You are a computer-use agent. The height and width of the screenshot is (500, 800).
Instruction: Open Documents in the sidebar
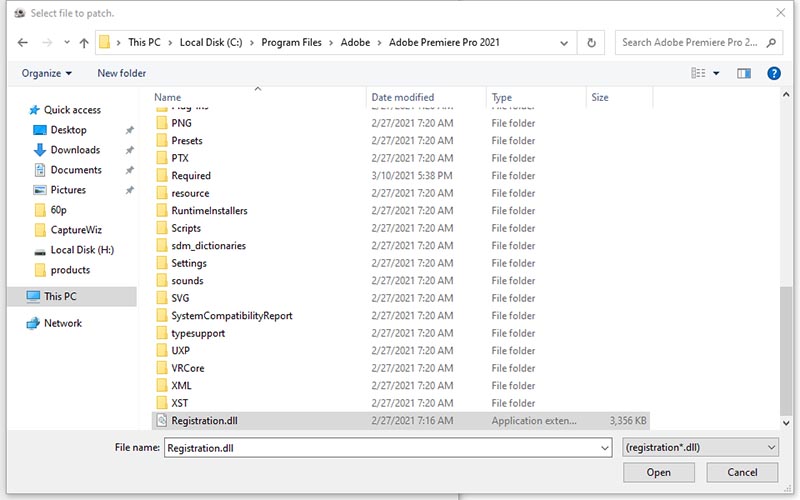click(x=67, y=169)
